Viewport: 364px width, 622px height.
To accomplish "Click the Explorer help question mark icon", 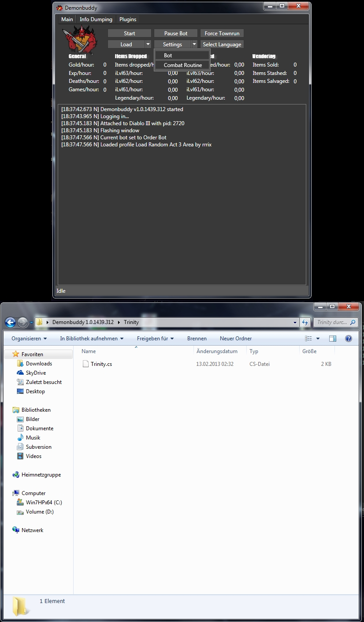I will (x=348, y=339).
